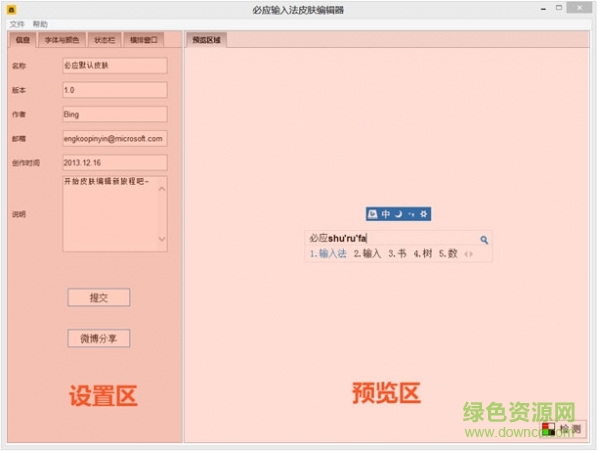598x451 pixels.
Task: Select candidate 2.输入
Action: pyautogui.click(x=367, y=254)
